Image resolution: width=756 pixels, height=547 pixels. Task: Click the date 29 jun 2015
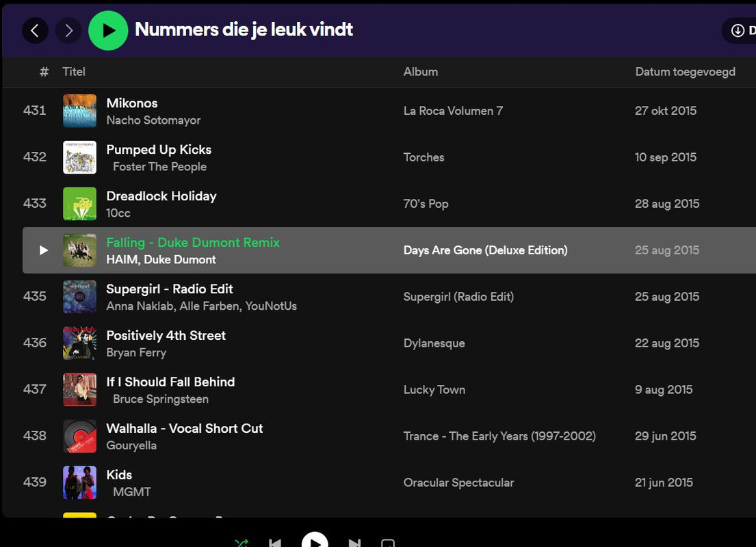coord(666,436)
